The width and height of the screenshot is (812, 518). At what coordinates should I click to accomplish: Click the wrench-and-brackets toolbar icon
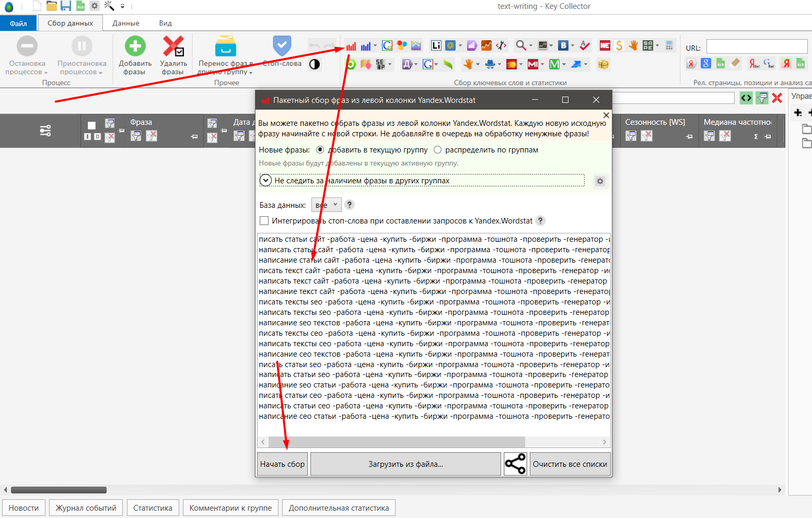[501, 45]
